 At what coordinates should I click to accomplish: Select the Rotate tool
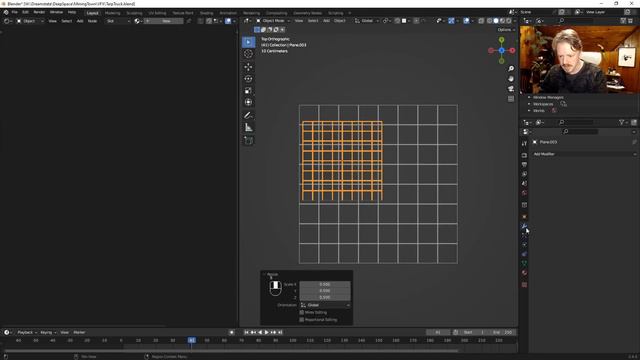[248, 79]
